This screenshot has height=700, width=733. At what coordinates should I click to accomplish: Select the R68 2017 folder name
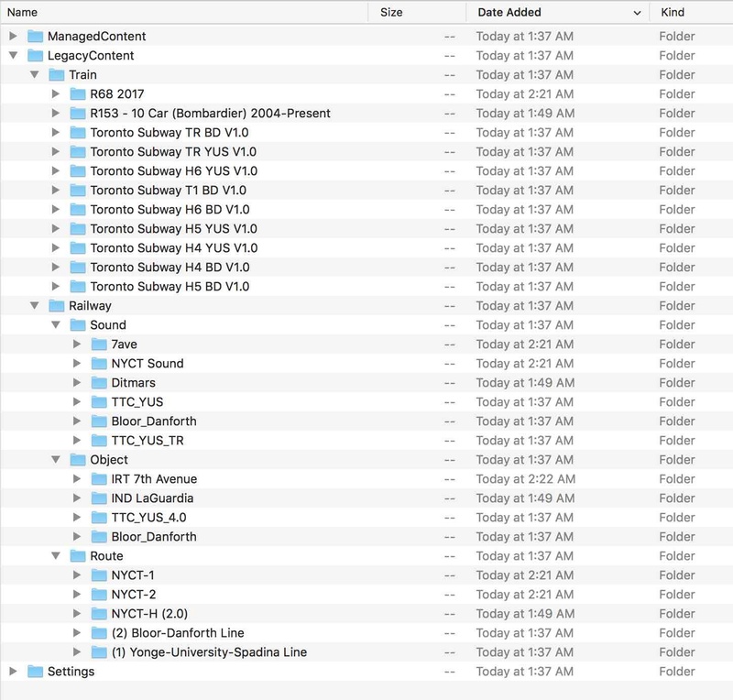coord(117,93)
